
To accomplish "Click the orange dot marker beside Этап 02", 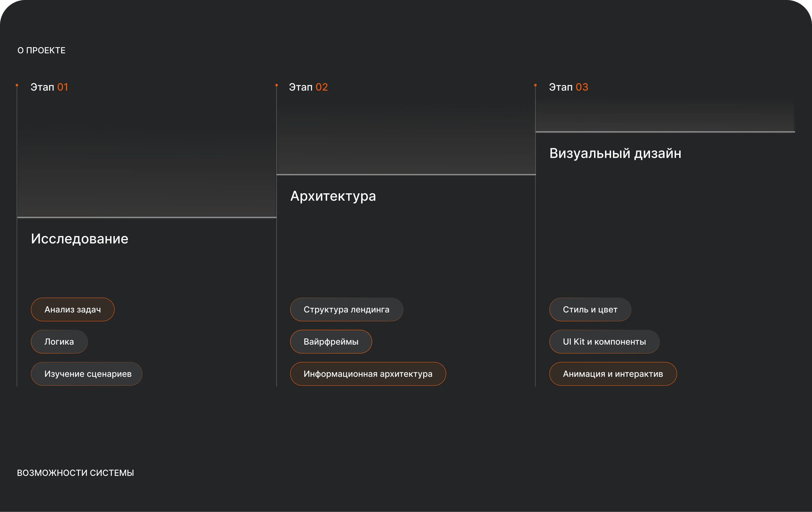I will (x=277, y=86).
